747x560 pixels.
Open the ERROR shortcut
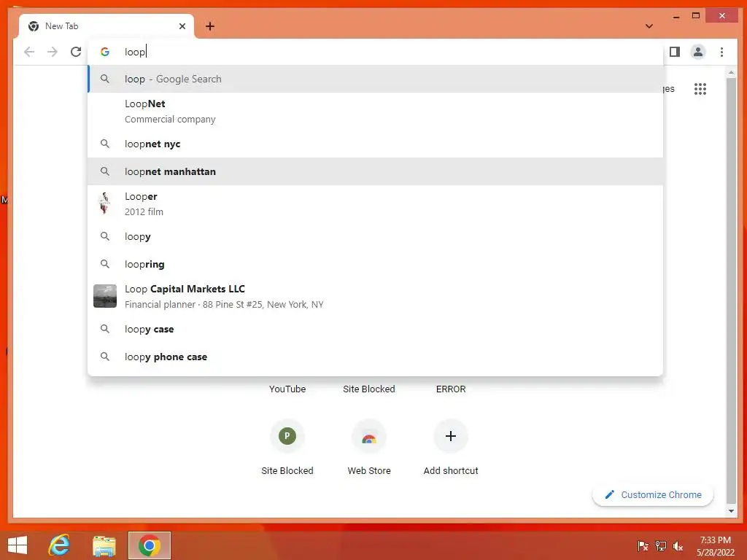pyautogui.click(x=451, y=389)
